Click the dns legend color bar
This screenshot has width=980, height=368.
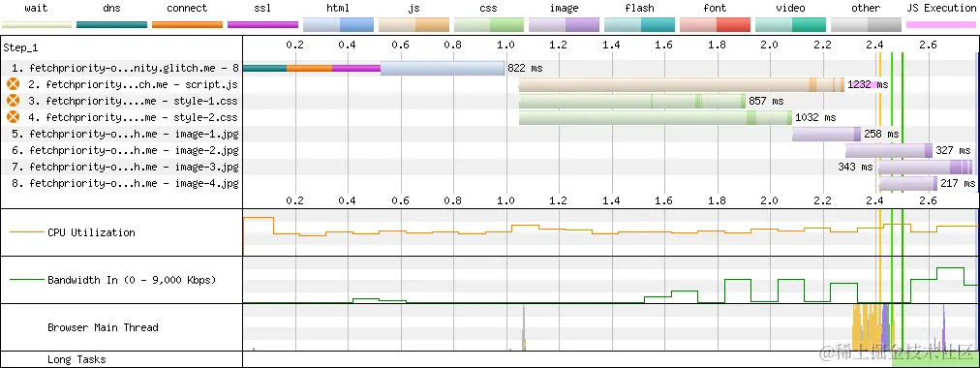coord(112,25)
